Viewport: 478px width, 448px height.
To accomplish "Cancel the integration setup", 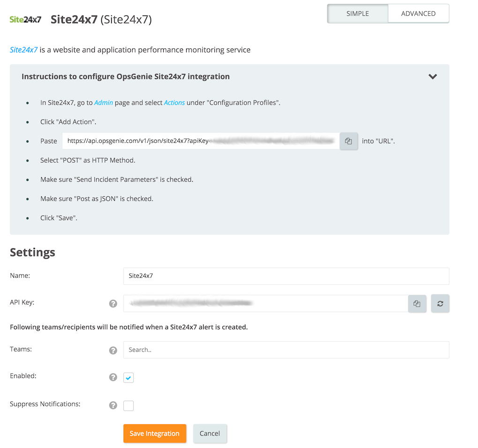I will (210, 433).
